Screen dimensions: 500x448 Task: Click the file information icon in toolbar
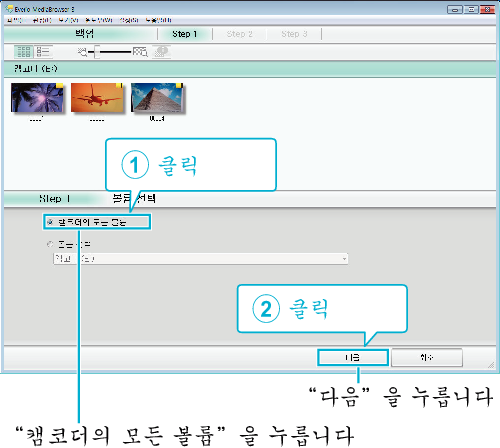click(x=162, y=52)
